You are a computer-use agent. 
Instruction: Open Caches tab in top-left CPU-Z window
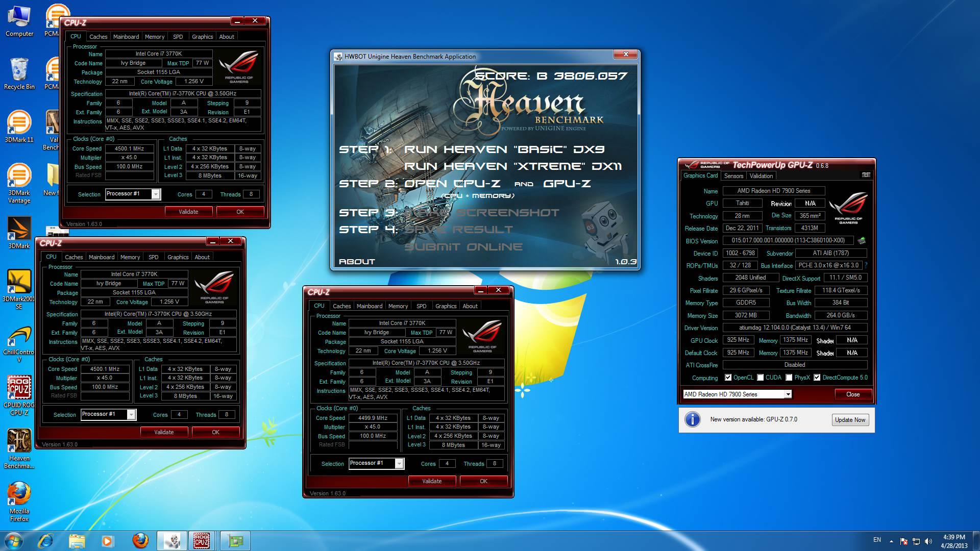[x=98, y=37]
